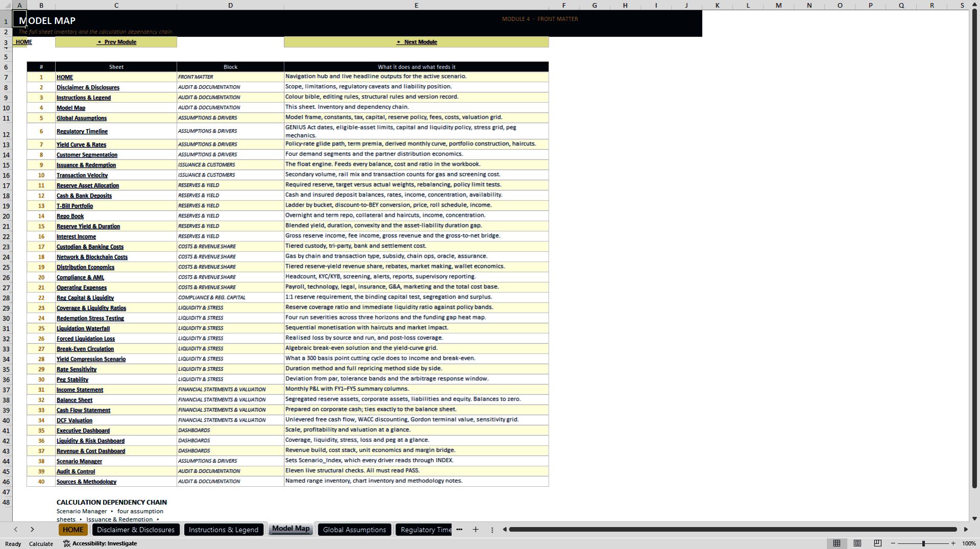Open Audit & Control sheet link
Viewport: 980px width, 549px height.
click(76, 471)
